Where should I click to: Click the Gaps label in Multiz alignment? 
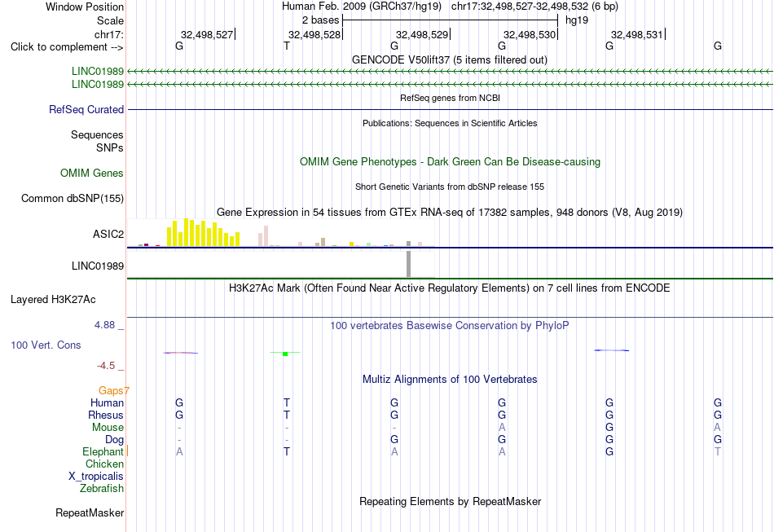point(111,391)
